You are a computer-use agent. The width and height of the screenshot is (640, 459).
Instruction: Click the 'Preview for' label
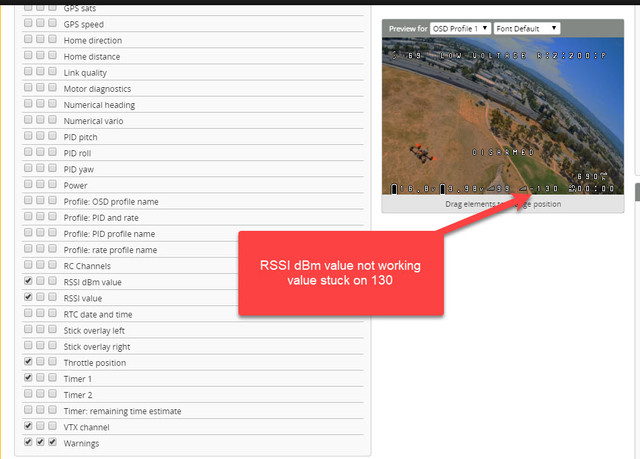click(408, 29)
